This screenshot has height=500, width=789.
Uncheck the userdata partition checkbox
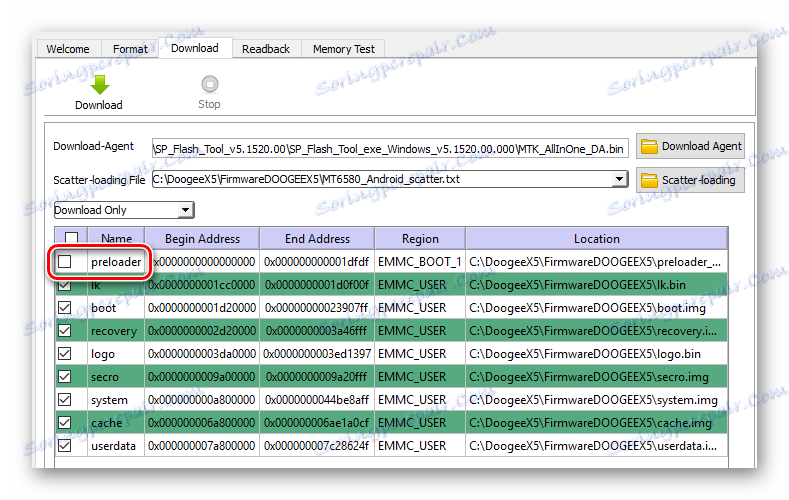pos(64,446)
